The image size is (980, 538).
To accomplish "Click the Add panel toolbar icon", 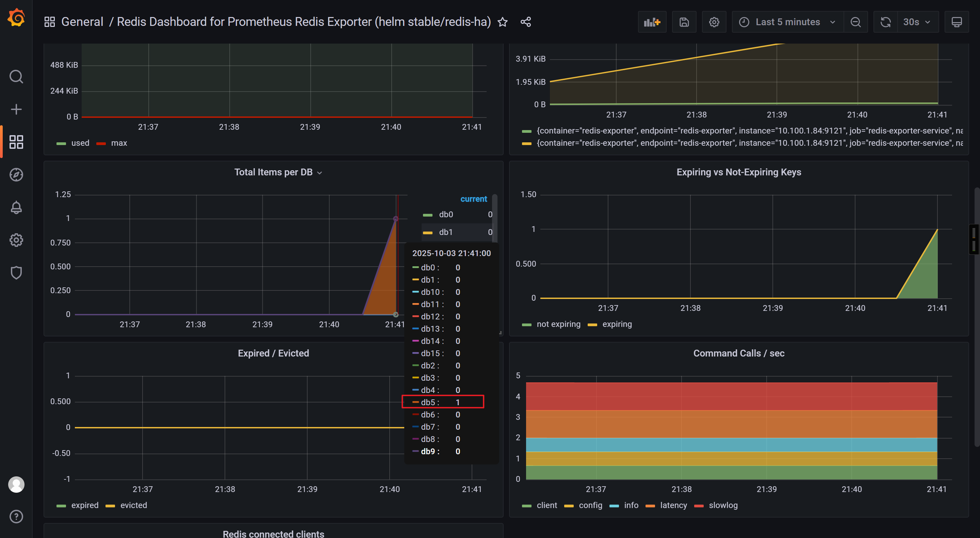I will click(652, 22).
